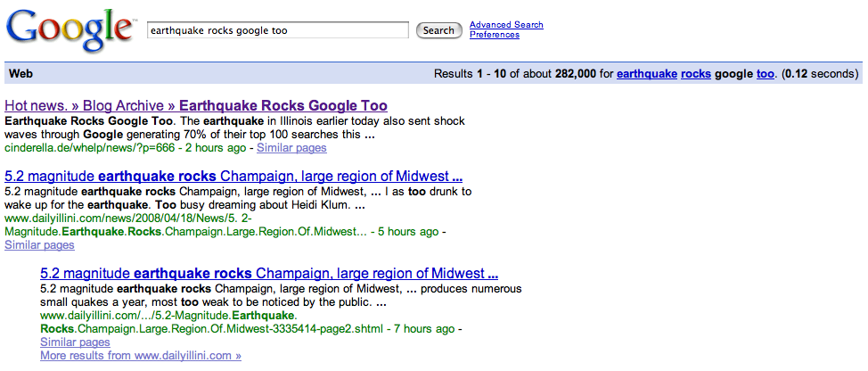Open the Preferences link
This screenshot has height=371, width=868.
(x=494, y=35)
